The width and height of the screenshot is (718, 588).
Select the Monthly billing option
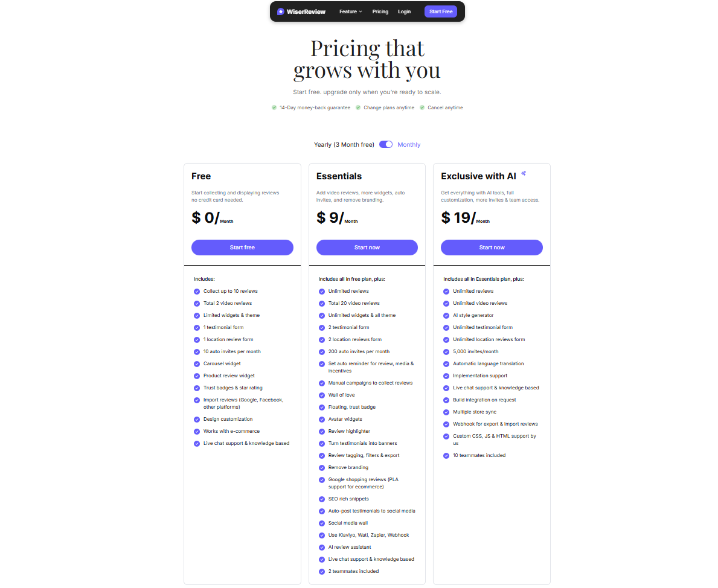tap(409, 144)
